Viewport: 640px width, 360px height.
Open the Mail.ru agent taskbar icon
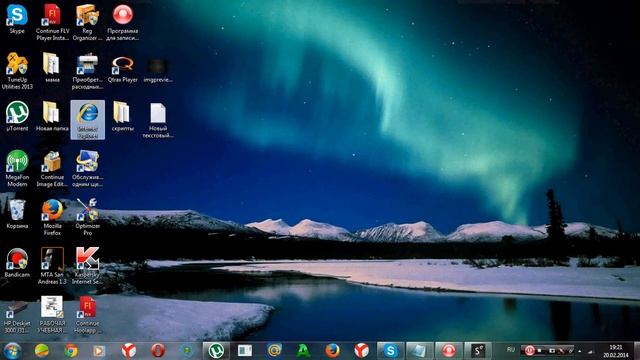point(274,351)
